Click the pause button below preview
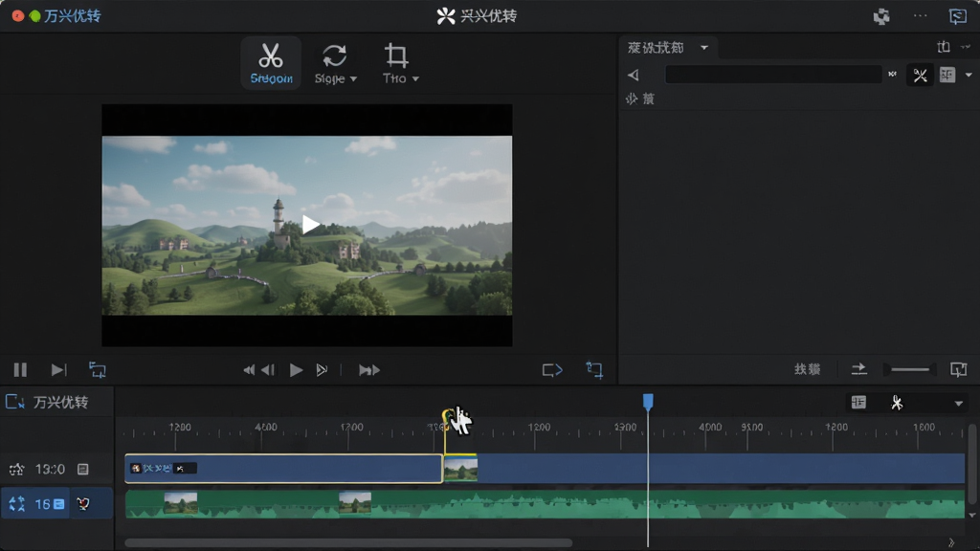The width and height of the screenshot is (980, 551). pos(20,370)
